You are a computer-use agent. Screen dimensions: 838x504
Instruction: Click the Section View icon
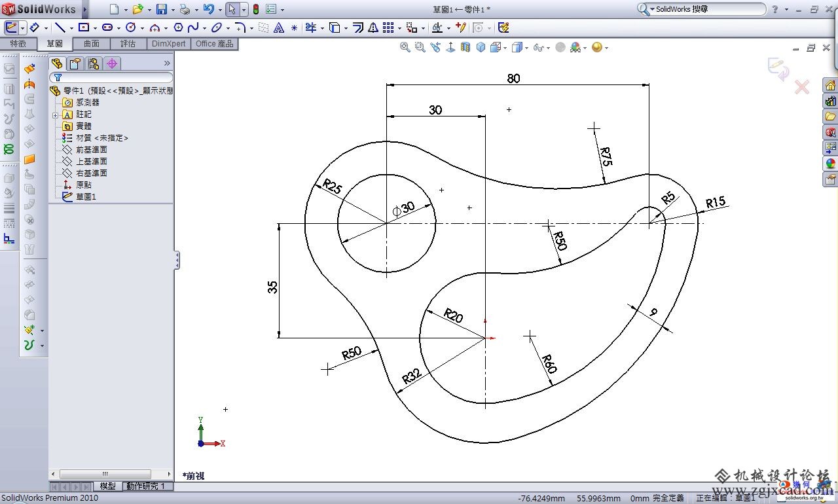(x=465, y=47)
